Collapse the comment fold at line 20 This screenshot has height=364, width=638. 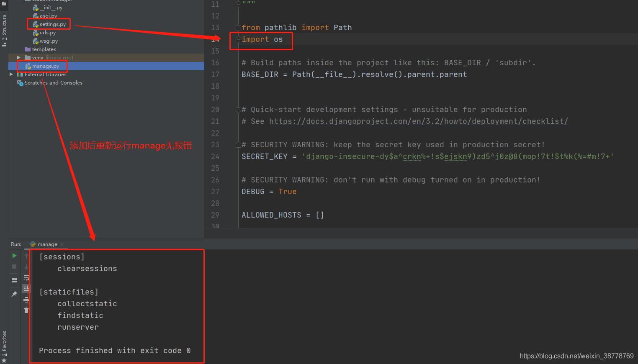[x=238, y=109]
